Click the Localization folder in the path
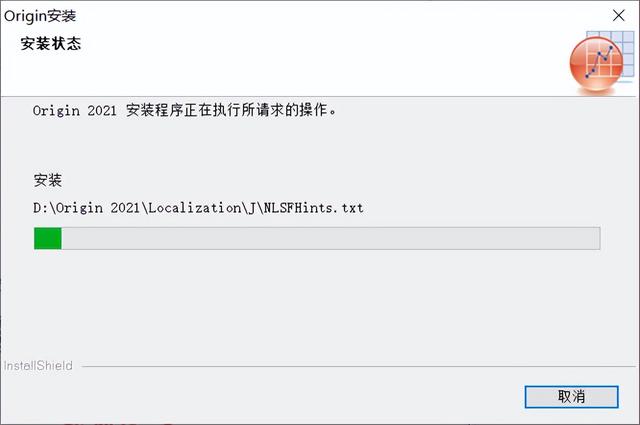This screenshot has width=640, height=425. coord(195,208)
